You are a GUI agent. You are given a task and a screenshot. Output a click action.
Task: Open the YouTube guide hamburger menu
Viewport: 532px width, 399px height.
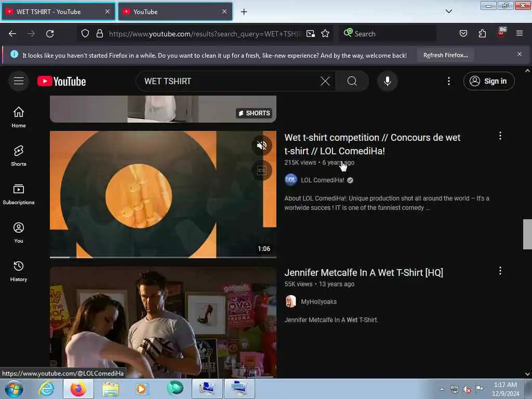point(19,81)
